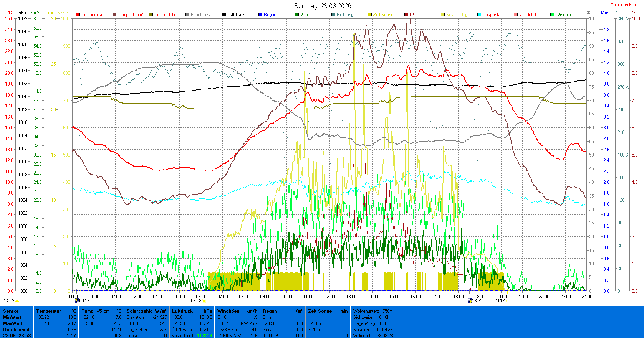Click the max temperature time '15:40'
Screen dimensions: 644x338
44,323
